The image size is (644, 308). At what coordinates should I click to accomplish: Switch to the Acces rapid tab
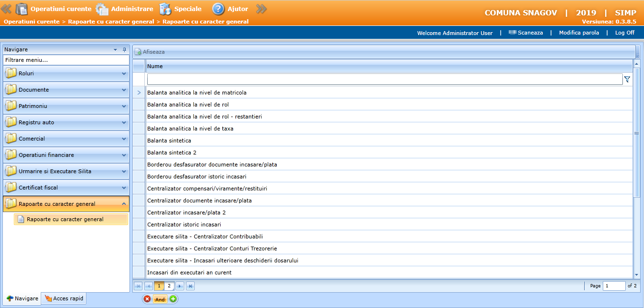click(x=64, y=298)
